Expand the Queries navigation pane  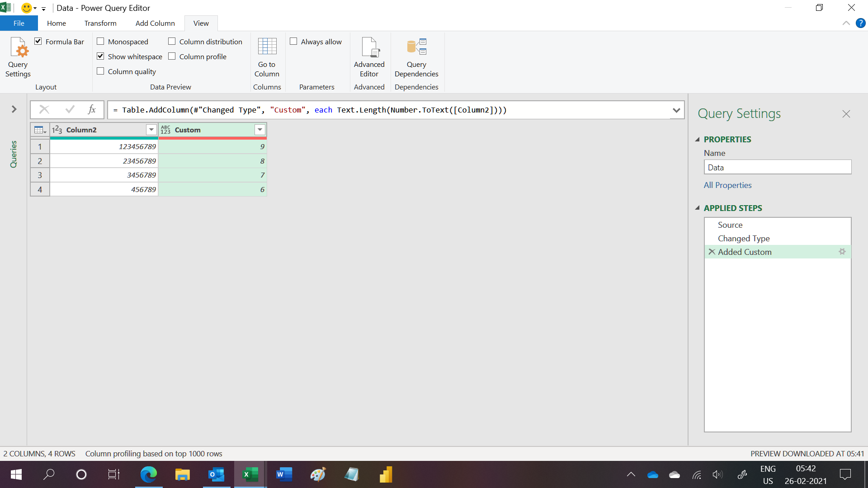pyautogui.click(x=14, y=109)
